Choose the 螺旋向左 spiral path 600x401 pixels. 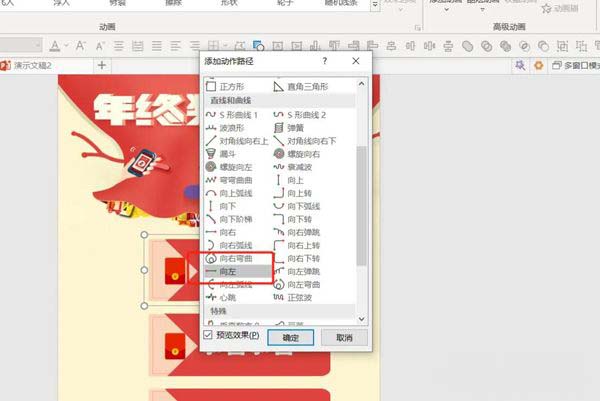point(229,167)
